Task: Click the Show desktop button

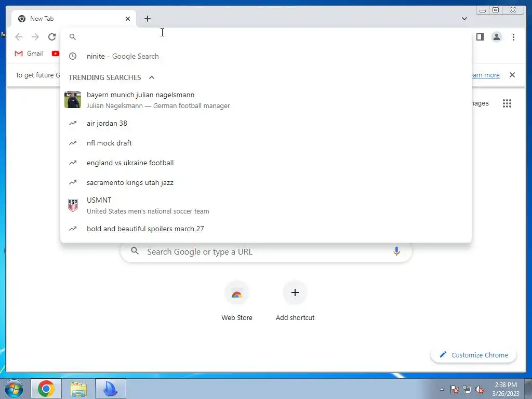Action: 528,389
